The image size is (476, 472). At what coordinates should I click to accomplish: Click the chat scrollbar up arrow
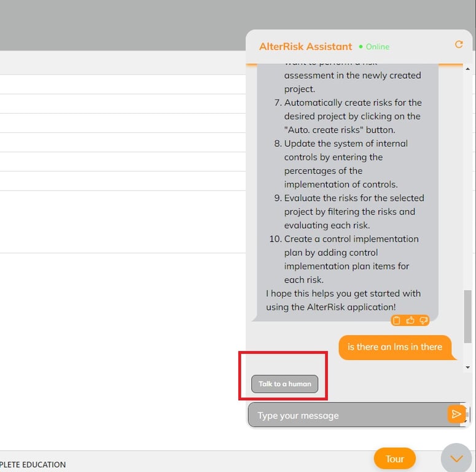(x=468, y=69)
